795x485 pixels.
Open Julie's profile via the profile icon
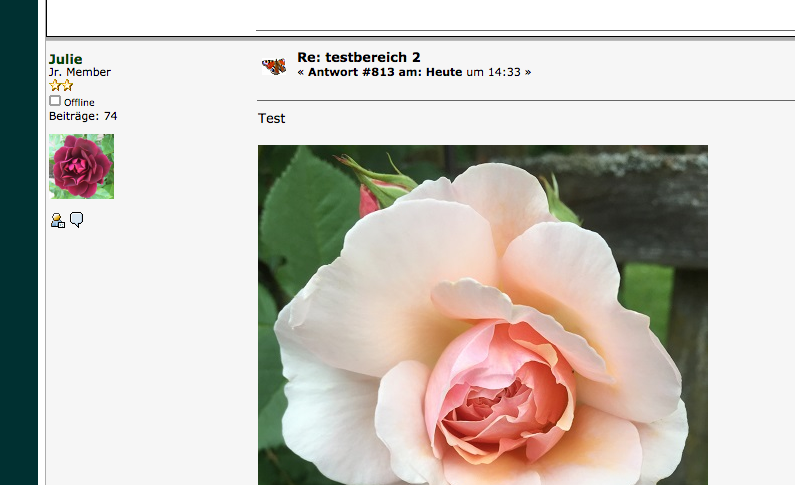[x=57, y=220]
